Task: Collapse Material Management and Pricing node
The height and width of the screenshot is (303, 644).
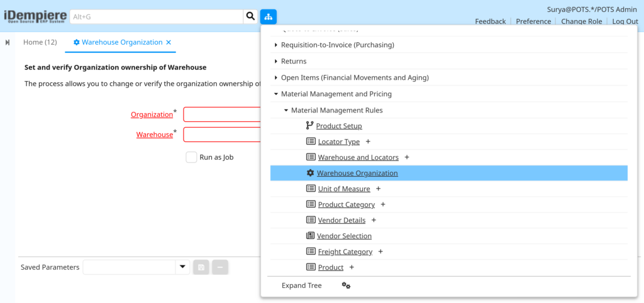Action: pos(276,94)
